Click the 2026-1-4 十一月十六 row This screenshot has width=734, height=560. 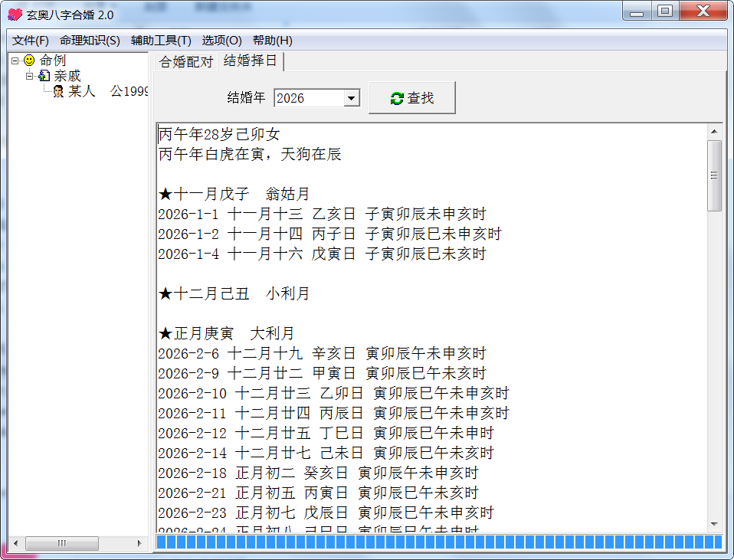(322, 254)
